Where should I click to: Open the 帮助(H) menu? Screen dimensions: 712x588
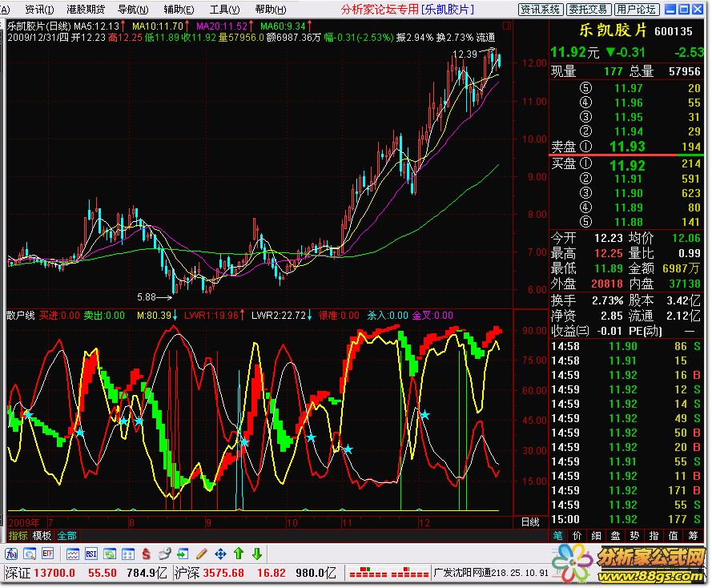click(271, 9)
